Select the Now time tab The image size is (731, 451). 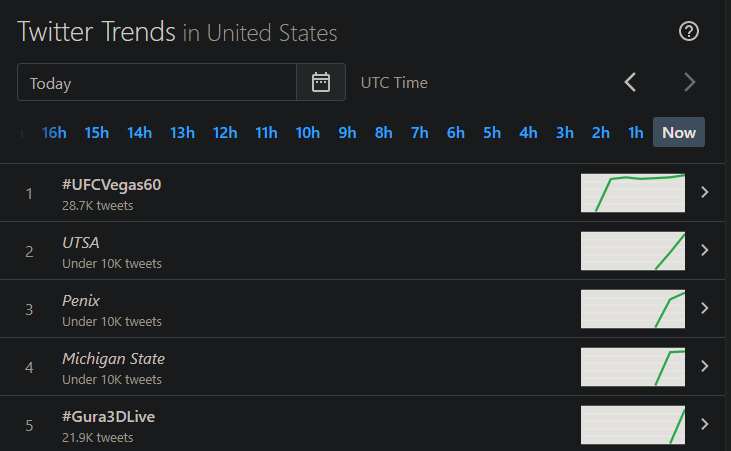pos(679,132)
